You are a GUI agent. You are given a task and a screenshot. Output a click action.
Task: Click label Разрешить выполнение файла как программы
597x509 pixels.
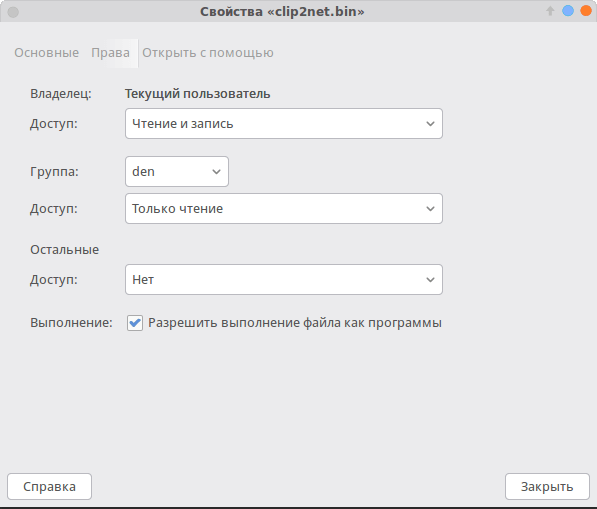295,323
